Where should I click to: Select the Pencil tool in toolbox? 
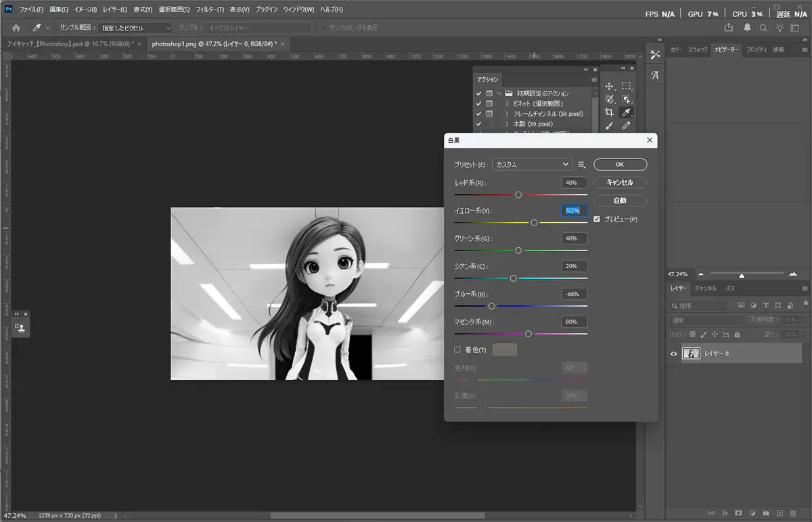pyautogui.click(x=627, y=125)
